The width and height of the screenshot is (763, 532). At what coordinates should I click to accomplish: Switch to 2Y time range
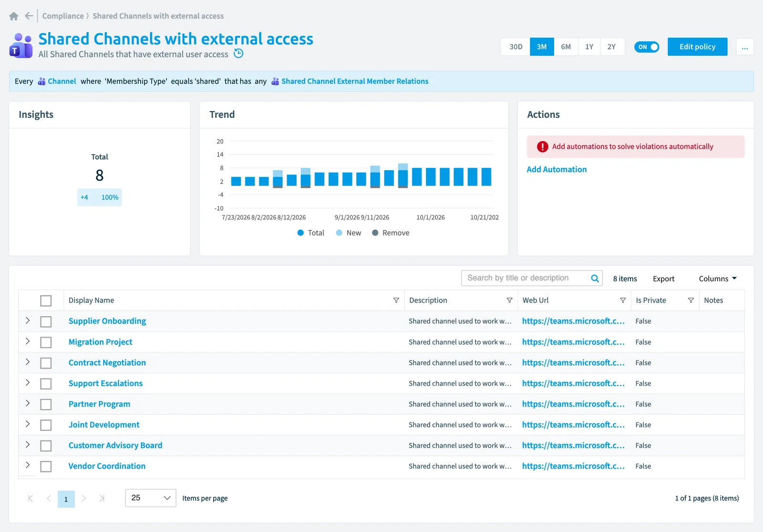(612, 47)
